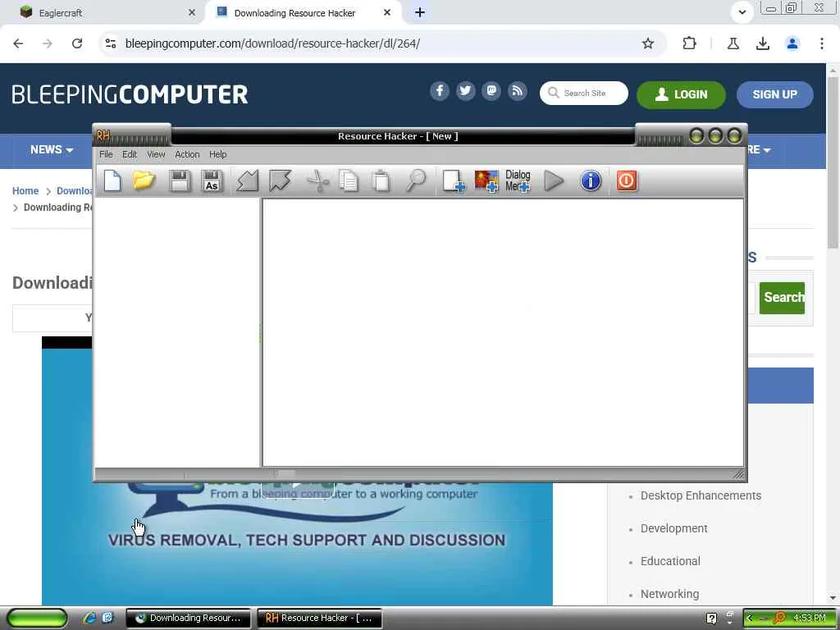Open the Educational category link
The width and height of the screenshot is (840, 630).
click(x=670, y=561)
